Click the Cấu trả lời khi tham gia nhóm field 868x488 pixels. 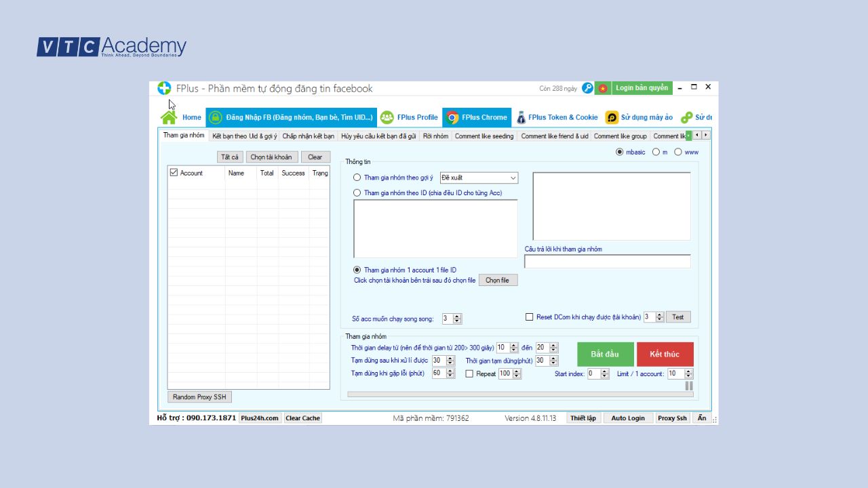pos(607,262)
